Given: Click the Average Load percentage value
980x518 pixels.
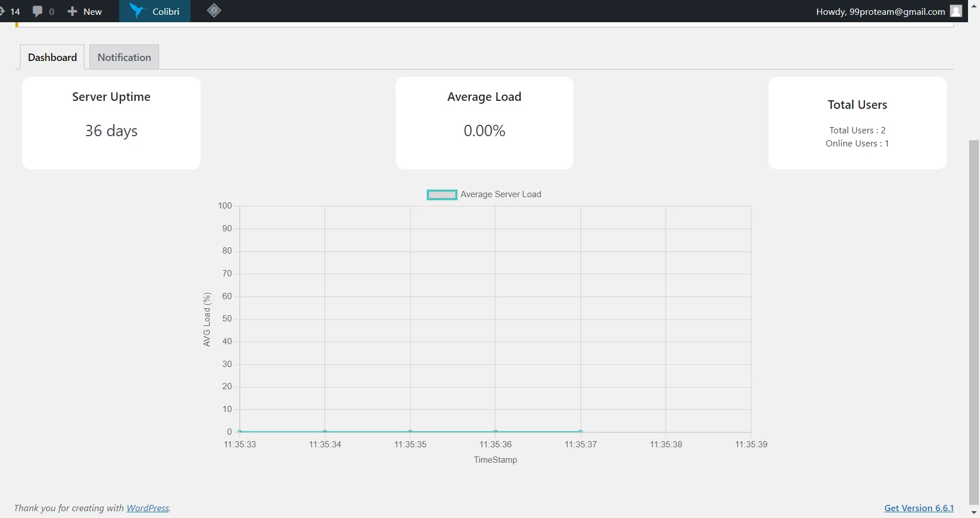Looking at the screenshot, I should pyautogui.click(x=484, y=130).
